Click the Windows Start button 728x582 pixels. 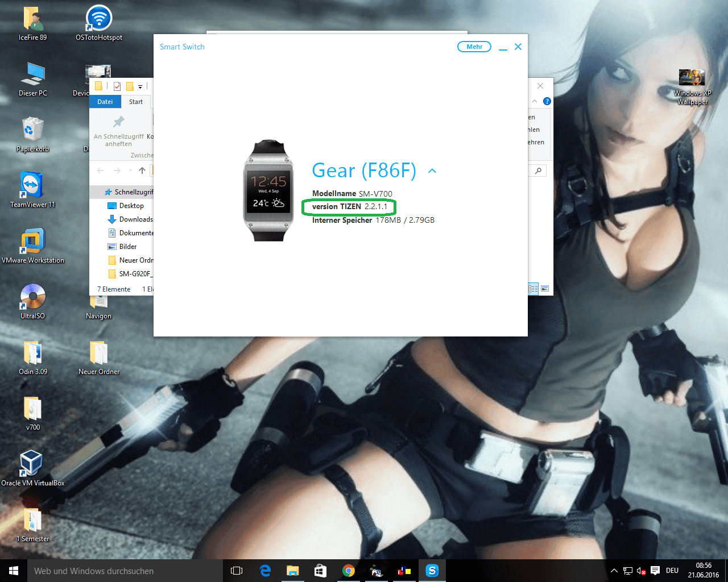[x=14, y=571]
